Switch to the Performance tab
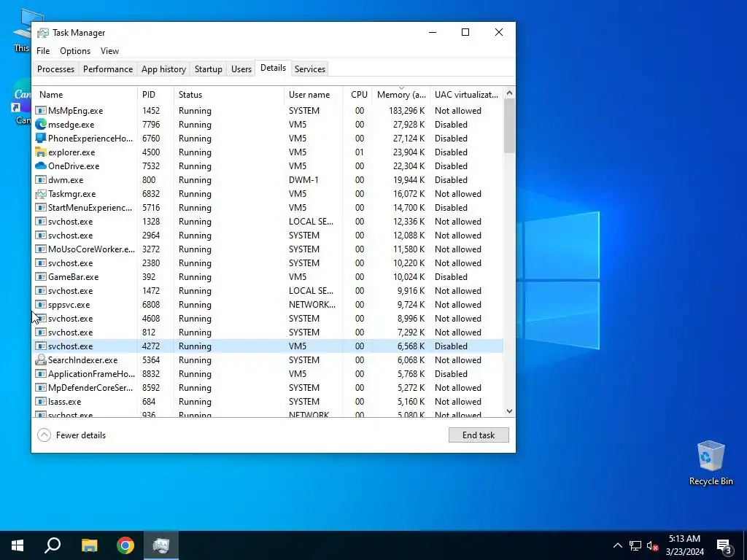Image resolution: width=747 pixels, height=560 pixels. 108,69
